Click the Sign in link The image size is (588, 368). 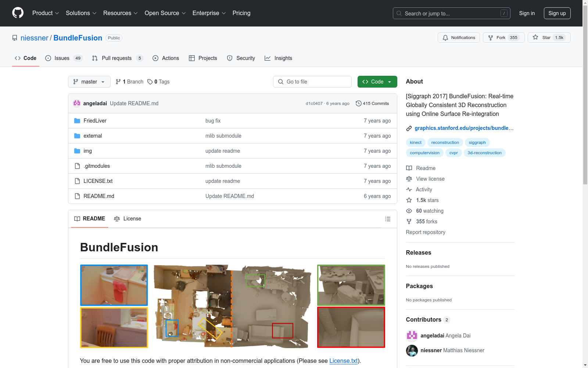pos(527,13)
